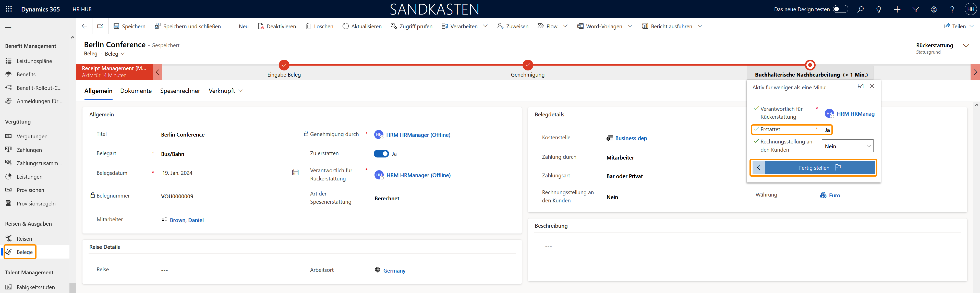Create new record with Neu
Image resolution: width=980 pixels, height=293 pixels.
(239, 26)
